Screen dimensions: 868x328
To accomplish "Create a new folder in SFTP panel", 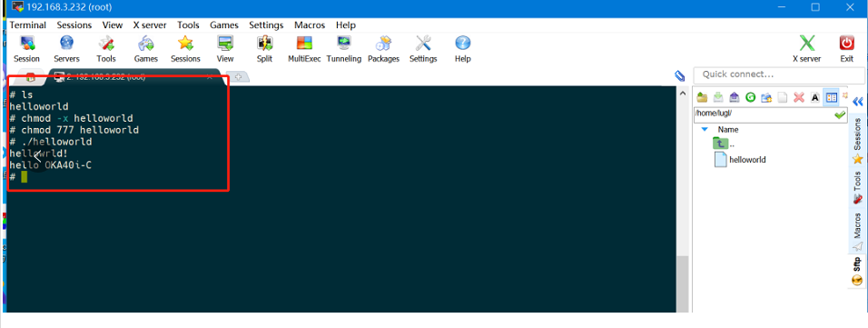I will [766, 97].
